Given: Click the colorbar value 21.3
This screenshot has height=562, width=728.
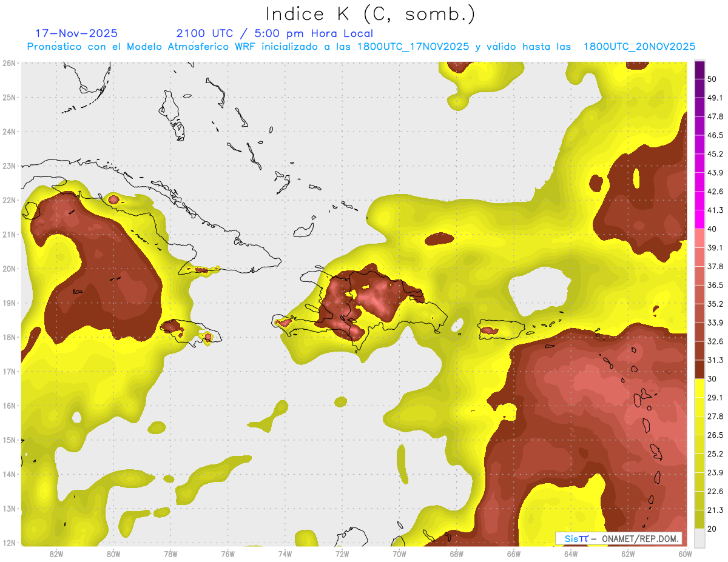Looking at the screenshot, I should pyautogui.click(x=715, y=510).
